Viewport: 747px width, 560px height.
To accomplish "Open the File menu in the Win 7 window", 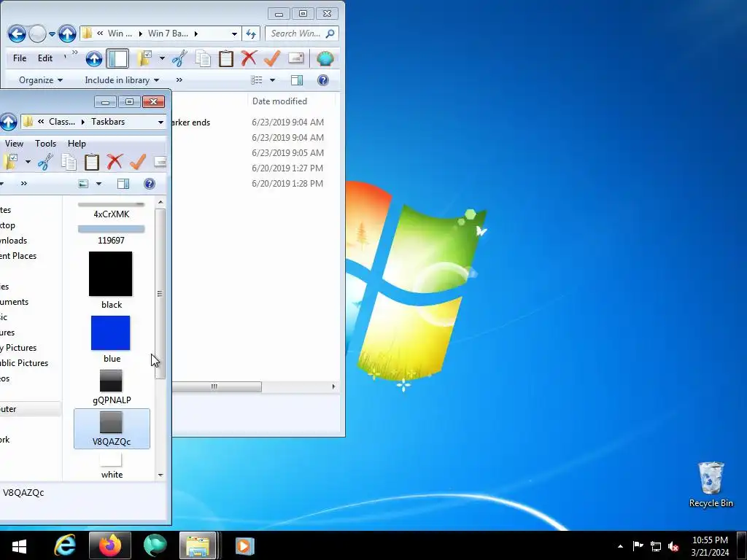I will [20, 58].
